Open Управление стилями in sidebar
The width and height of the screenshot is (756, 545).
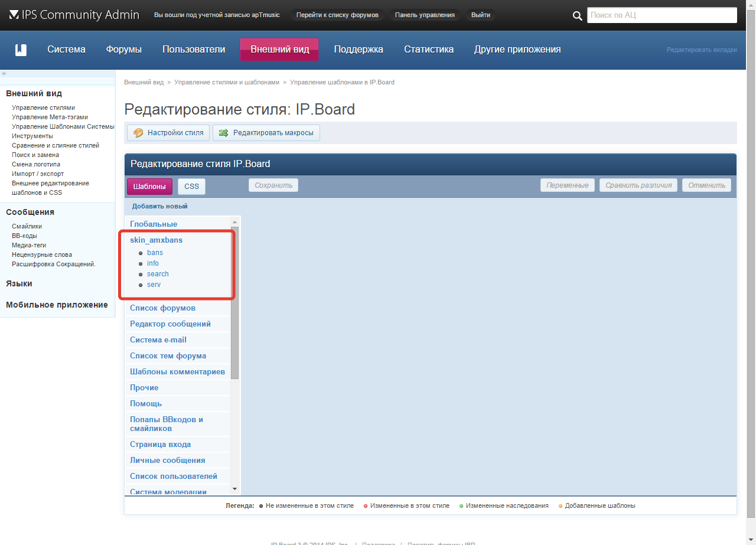click(x=44, y=107)
